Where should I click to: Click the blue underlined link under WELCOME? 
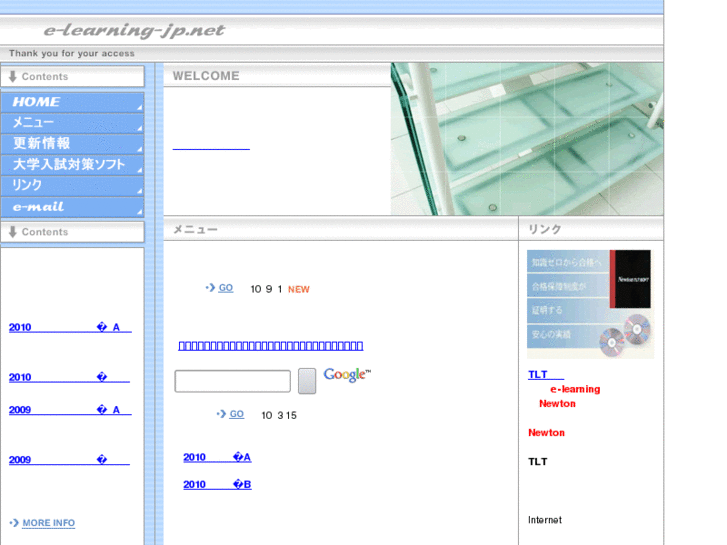(x=211, y=149)
